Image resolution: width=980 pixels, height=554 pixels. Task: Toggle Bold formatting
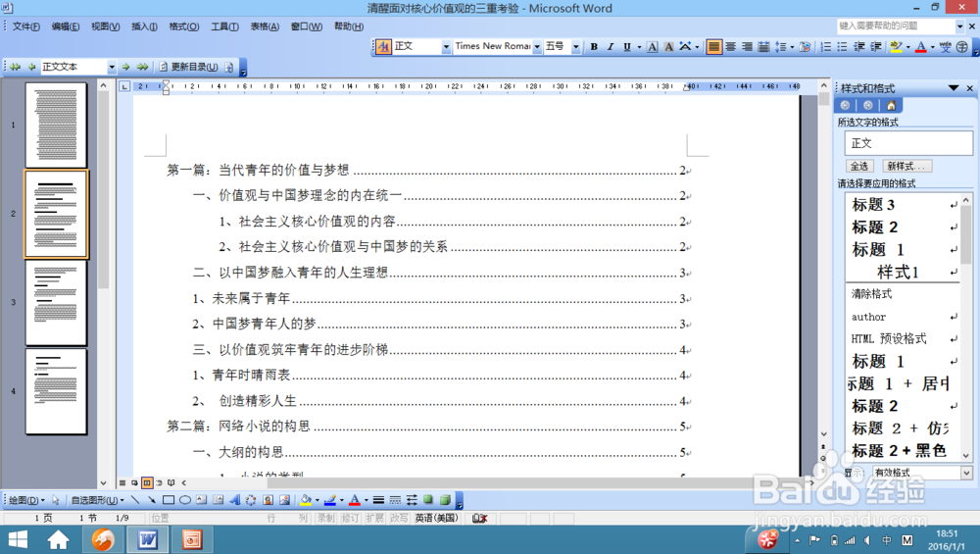click(x=594, y=47)
